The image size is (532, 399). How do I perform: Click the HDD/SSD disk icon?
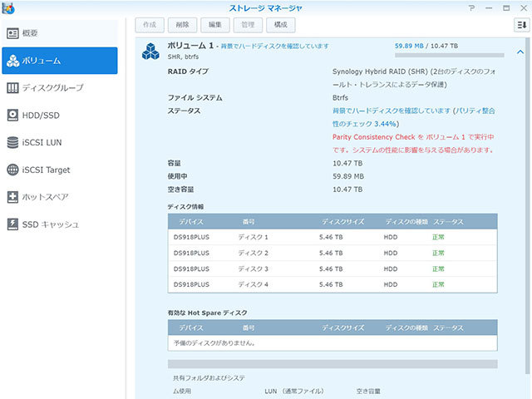tap(13, 116)
